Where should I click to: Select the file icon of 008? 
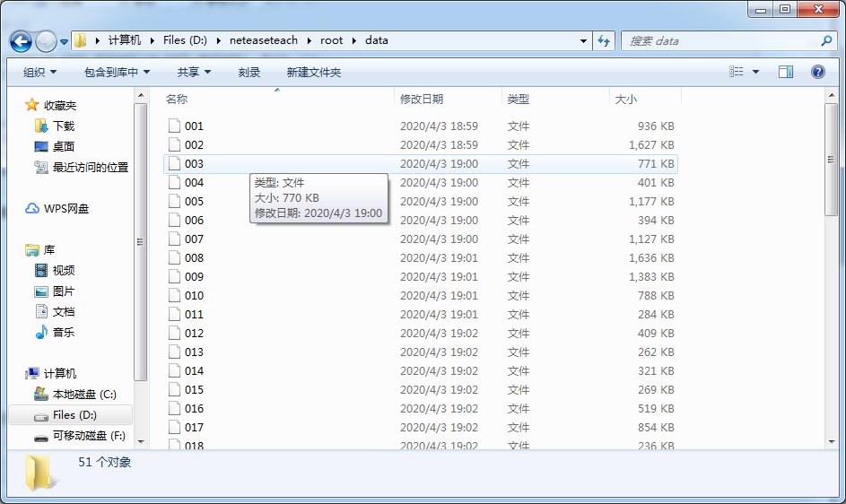click(x=174, y=258)
